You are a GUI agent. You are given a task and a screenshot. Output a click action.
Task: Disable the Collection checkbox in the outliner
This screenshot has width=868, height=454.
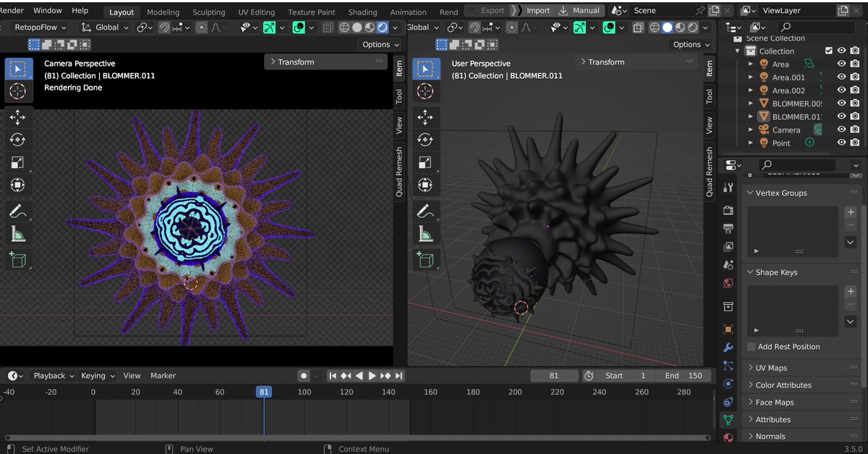828,51
